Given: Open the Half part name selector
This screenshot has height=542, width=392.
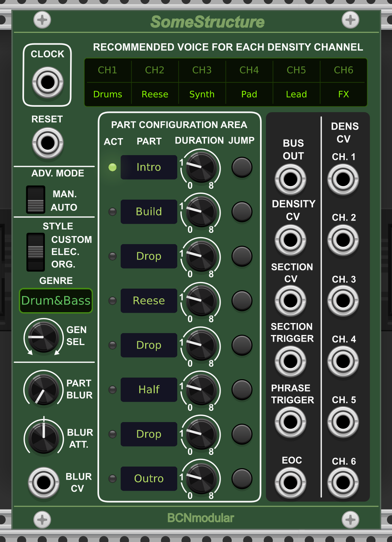Looking at the screenshot, I should (x=149, y=390).
